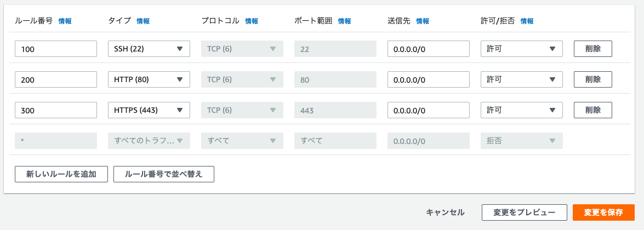Screen dimensions: 644x230
Task: Click the ポート範囲 column header text
Action: (314, 21)
